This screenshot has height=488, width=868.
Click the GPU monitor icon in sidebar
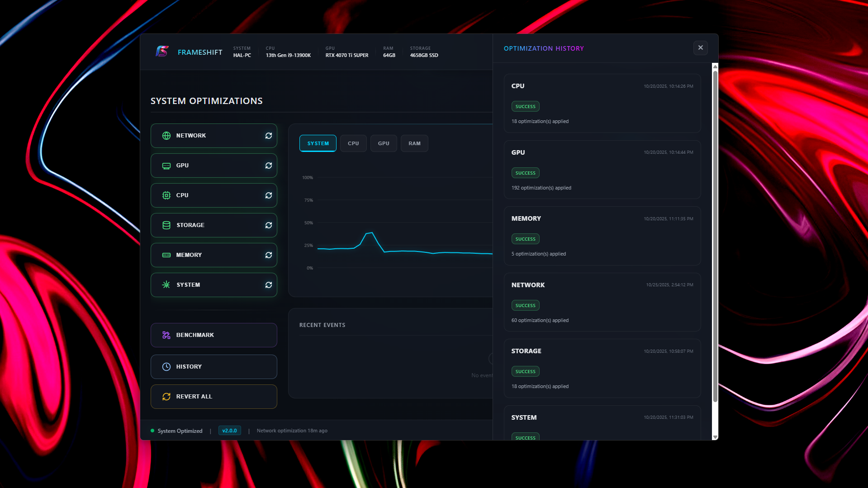[166, 165]
